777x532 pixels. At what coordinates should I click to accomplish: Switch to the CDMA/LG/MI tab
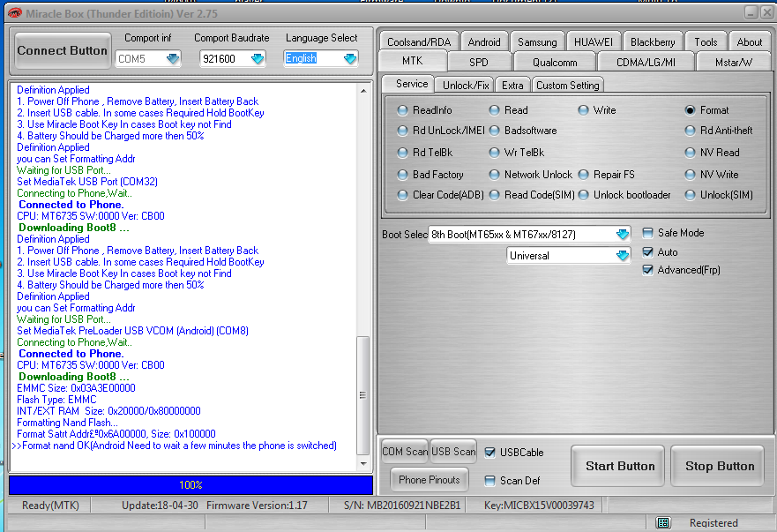(646, 62)
